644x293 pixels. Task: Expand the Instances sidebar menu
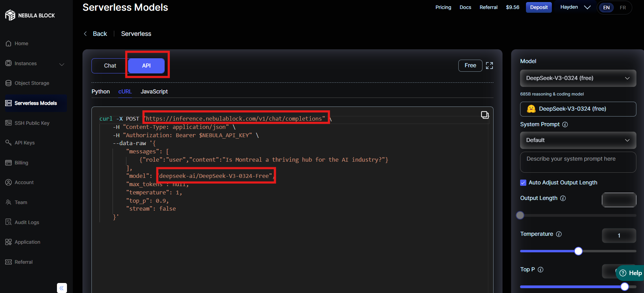tap(62, 64)
